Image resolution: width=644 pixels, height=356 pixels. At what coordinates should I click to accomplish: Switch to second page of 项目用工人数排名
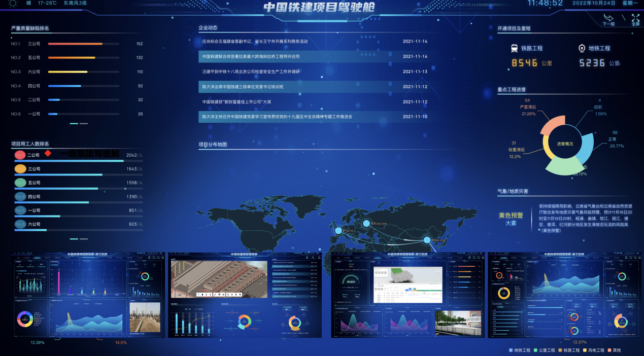point(84,238)
